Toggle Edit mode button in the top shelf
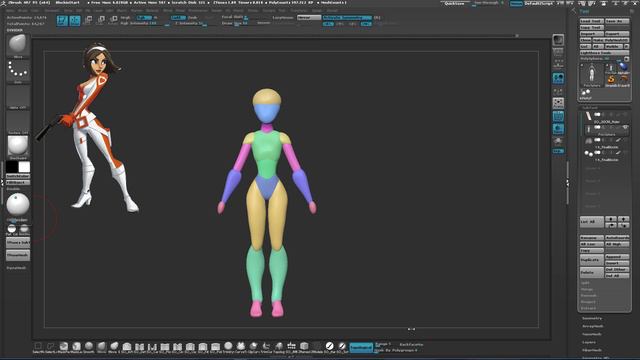The height and width of the screenshot is (360, 640). (62, 20)
